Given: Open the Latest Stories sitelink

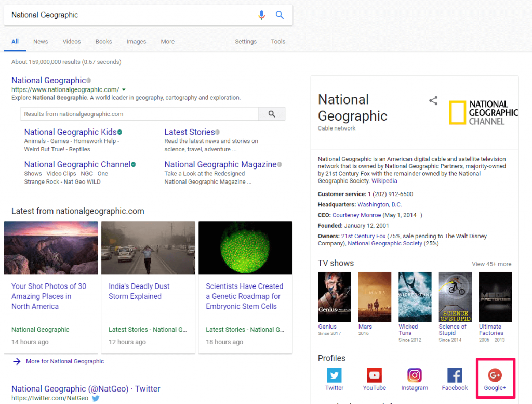Looking at the screenshot, I should [x=189, y=132].
